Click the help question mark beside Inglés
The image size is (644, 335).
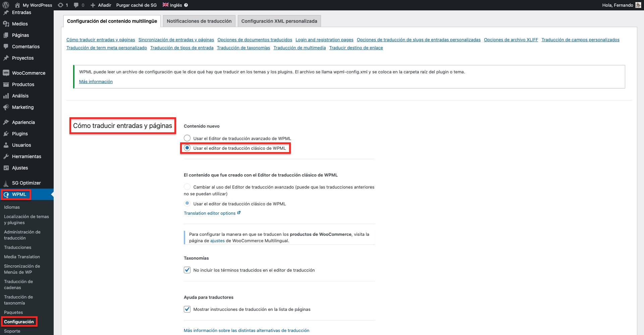click(x=186, y=5)
